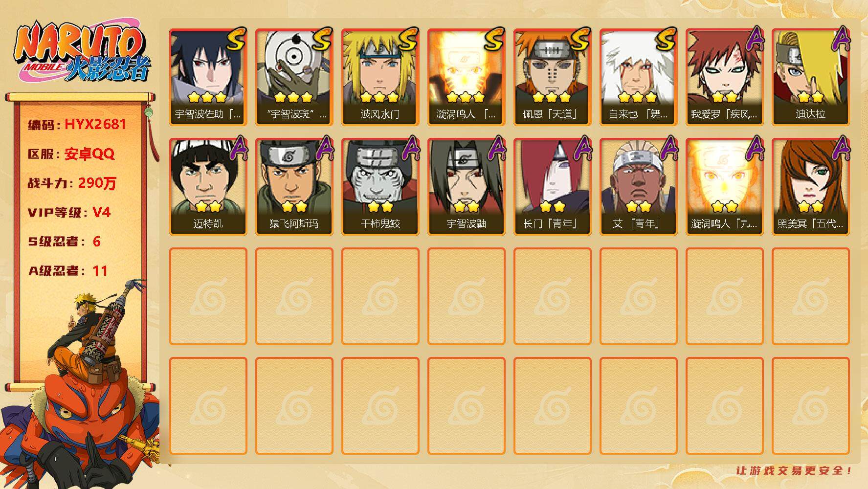868x489 pixels.
Task: Select the 长门「青年」 ninja card
Action: pos(552,187)
